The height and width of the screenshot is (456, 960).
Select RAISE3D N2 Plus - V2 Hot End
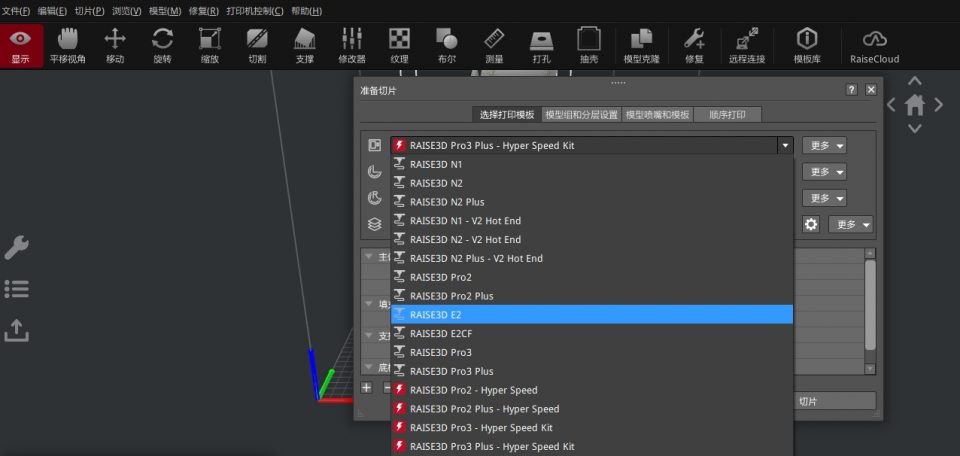tap(592, 258)
